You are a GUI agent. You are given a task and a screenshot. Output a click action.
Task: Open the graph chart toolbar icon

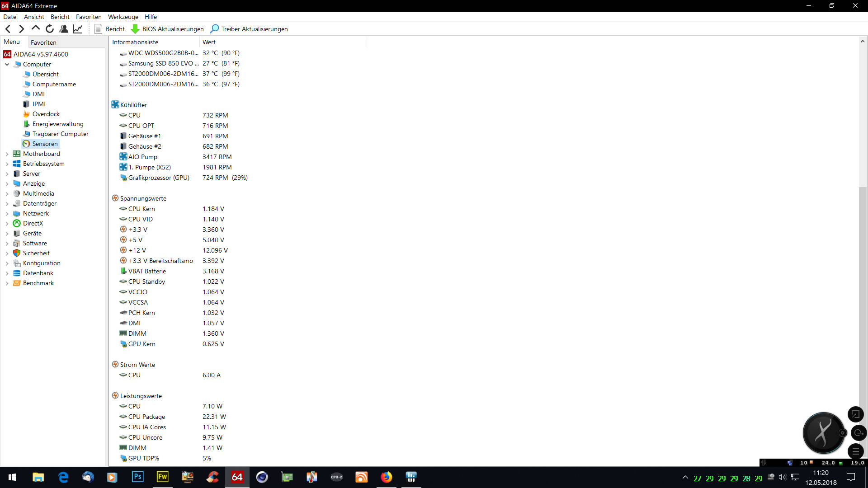click(78, 29)
